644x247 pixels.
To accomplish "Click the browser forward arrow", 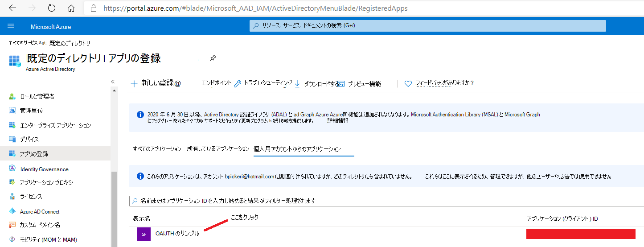I will tap(32, 8).
